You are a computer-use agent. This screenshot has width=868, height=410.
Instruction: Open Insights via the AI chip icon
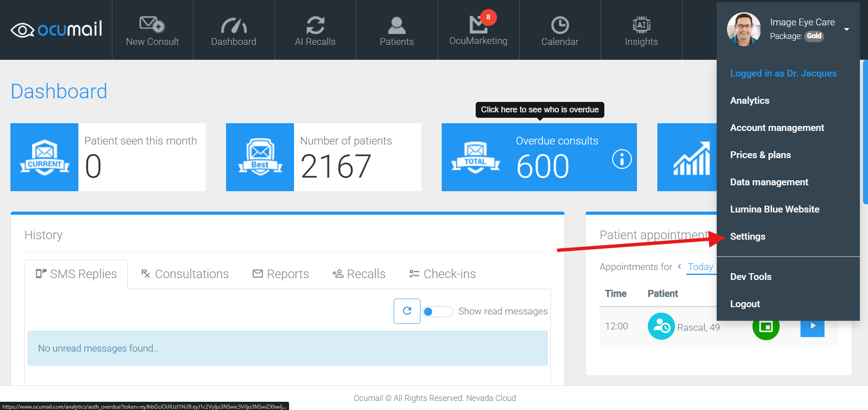pyautogui.click(x=641, y=25)
